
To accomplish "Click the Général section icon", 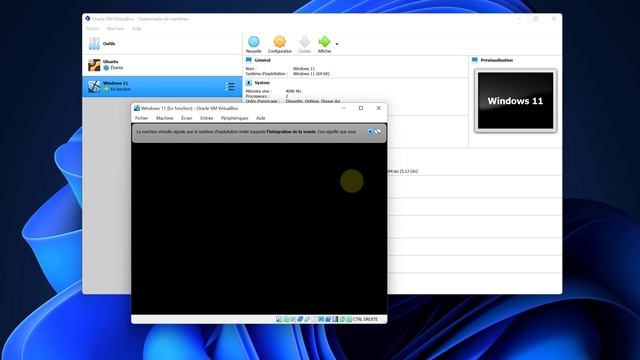I will click(x=249, y=60).
